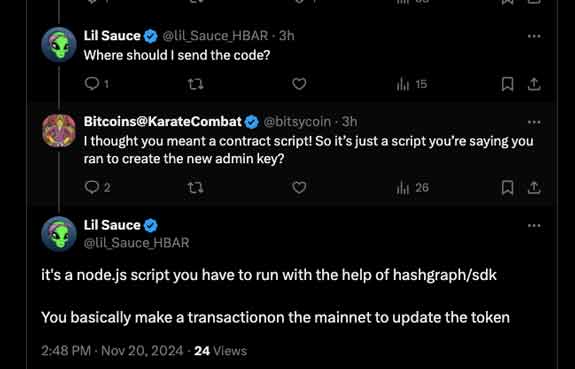
Task: Reply to Bitcoins@KarateCombat's contract script tweet
Action: pos(97,187)
